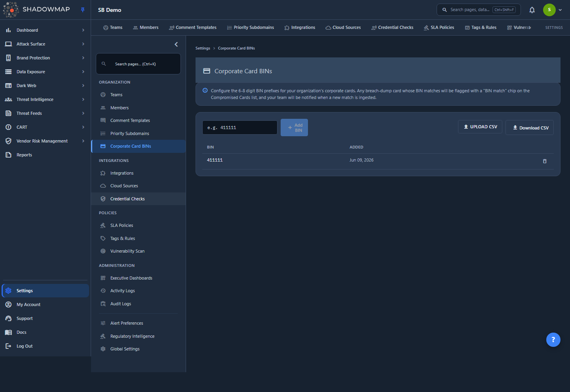The height and width of the screenshot is (392, 570).
Task: Click the Log Out icon
Action: tap(8, 346)
